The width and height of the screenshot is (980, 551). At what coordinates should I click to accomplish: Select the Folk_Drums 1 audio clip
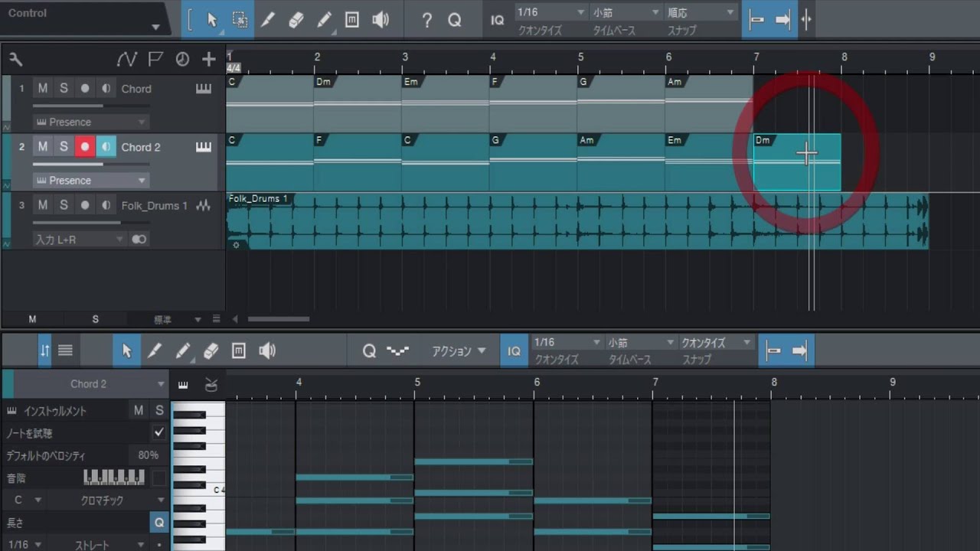(577, 221)
